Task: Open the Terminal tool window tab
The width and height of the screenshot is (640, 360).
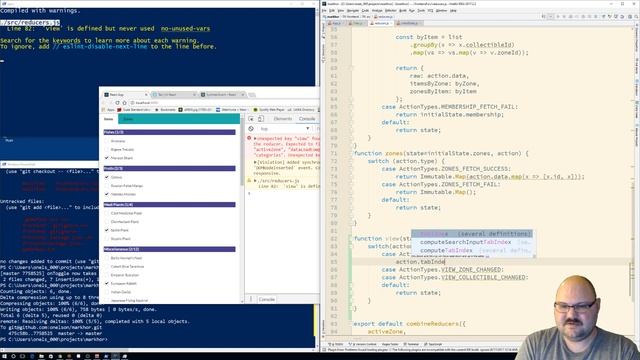Action: pos(411,344)
